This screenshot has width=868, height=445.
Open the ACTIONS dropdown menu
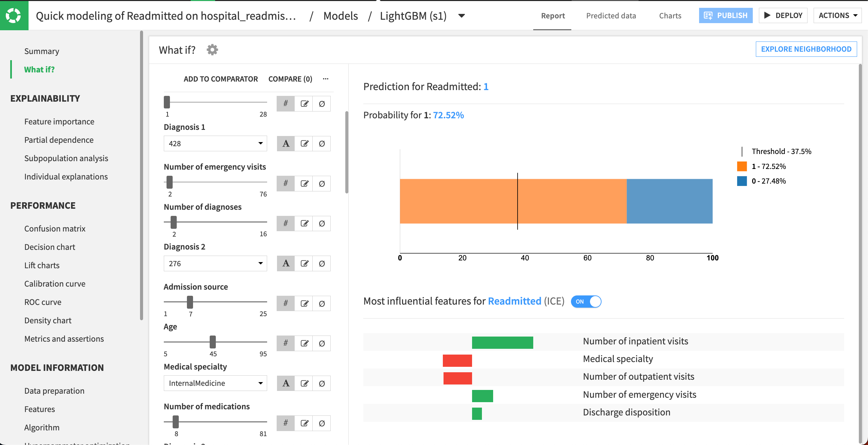837,16
